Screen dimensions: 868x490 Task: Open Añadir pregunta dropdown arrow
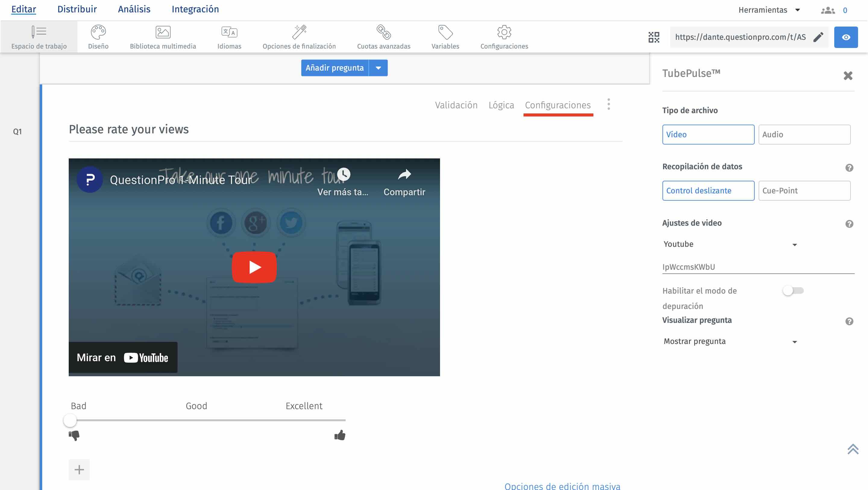tap(378, 68)
